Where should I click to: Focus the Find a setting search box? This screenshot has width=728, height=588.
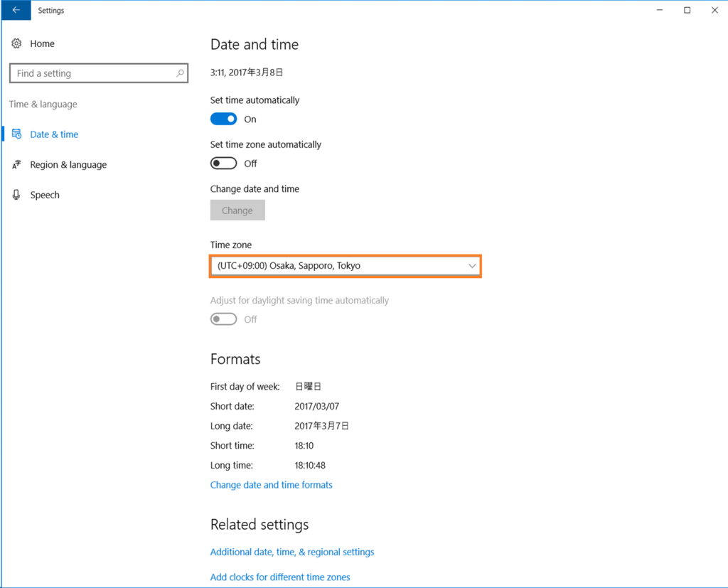[x=98, y=73]
